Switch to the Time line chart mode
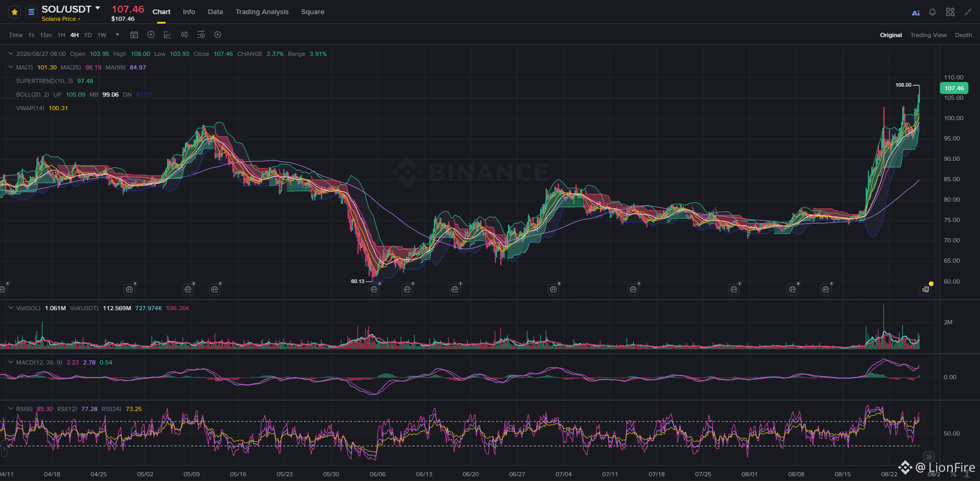The image size is (980, 481). pyautogui.click(x=16, y=35)
